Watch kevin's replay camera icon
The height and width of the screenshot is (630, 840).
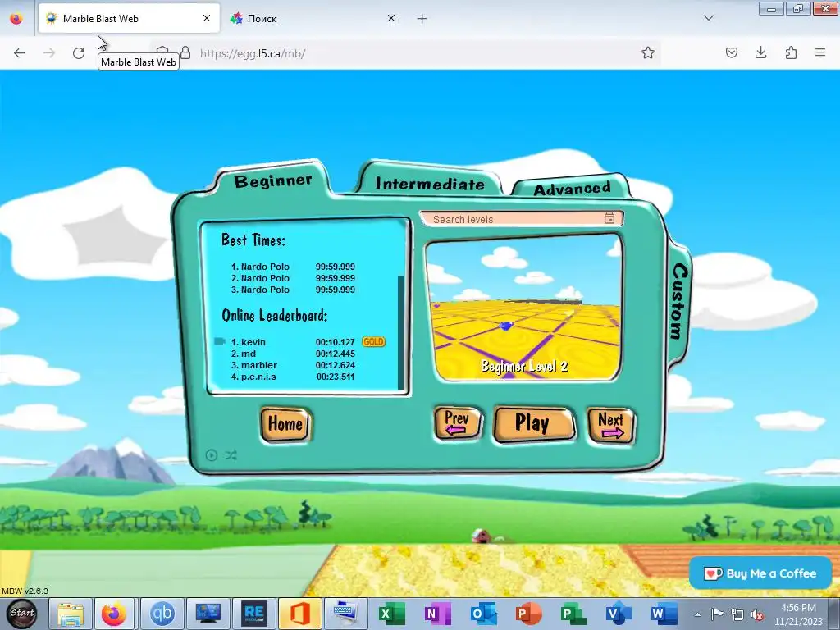(x=219, y=341)
